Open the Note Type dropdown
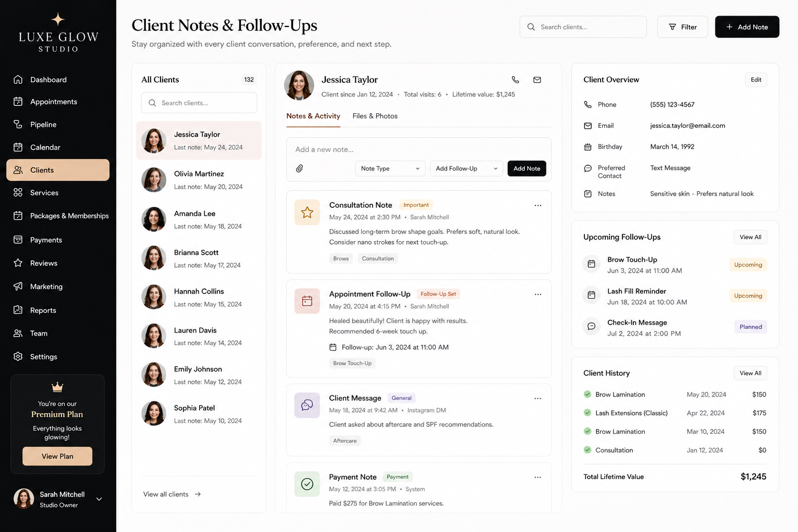Screen dimensions: 798x532 tap(390, 168)
